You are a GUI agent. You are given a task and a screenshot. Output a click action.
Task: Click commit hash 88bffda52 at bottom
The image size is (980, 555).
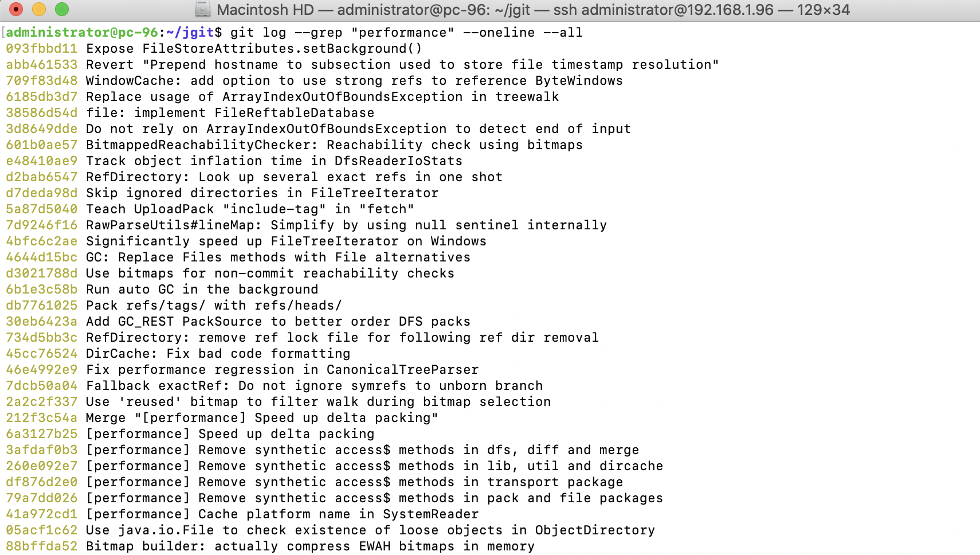[x=41, y=546]
